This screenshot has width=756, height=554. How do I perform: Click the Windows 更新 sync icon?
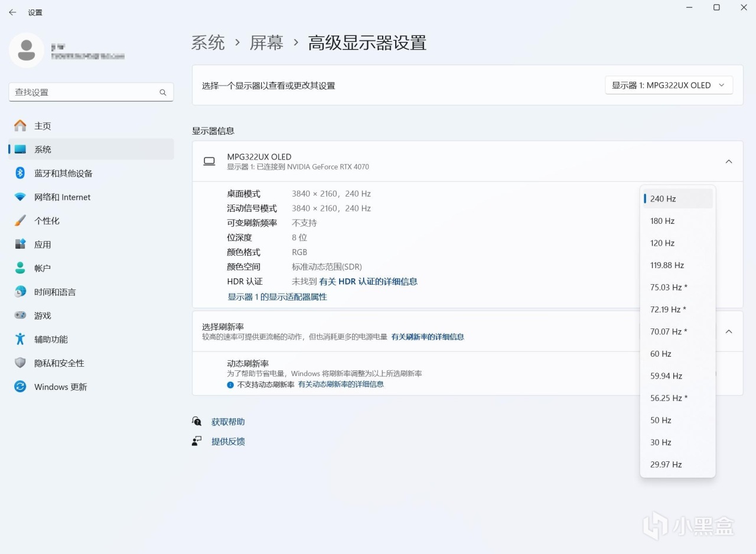[20, 386]
